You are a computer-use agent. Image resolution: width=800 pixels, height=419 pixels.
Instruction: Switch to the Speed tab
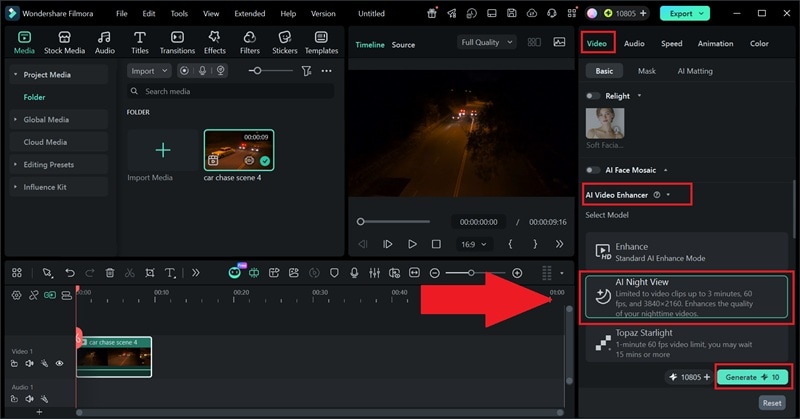671,43
